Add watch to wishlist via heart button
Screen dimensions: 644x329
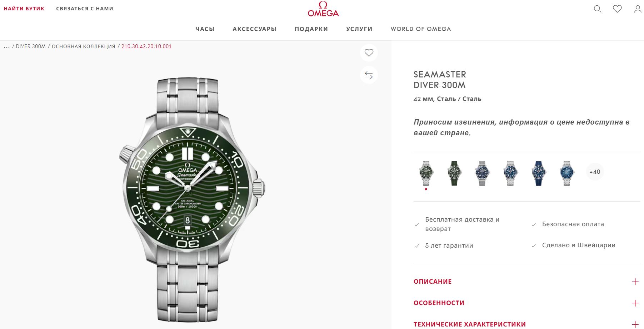pyautogui.click(x=369, y=53)
